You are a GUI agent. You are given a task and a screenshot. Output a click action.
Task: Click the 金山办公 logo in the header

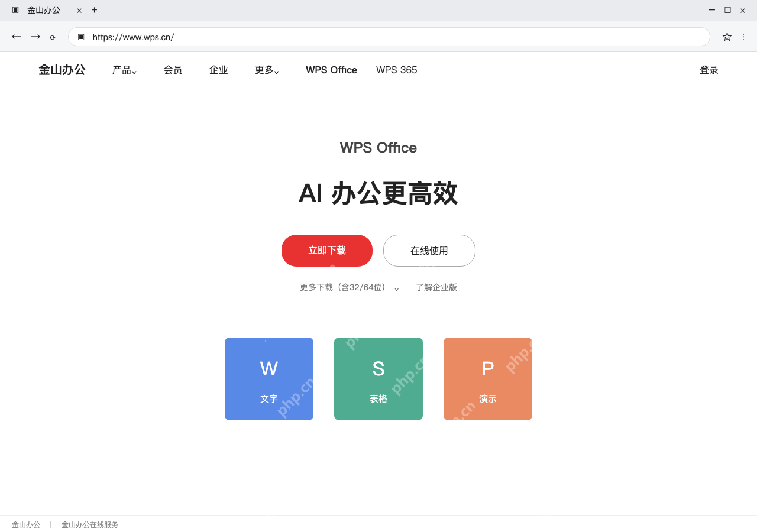[62, 70]
